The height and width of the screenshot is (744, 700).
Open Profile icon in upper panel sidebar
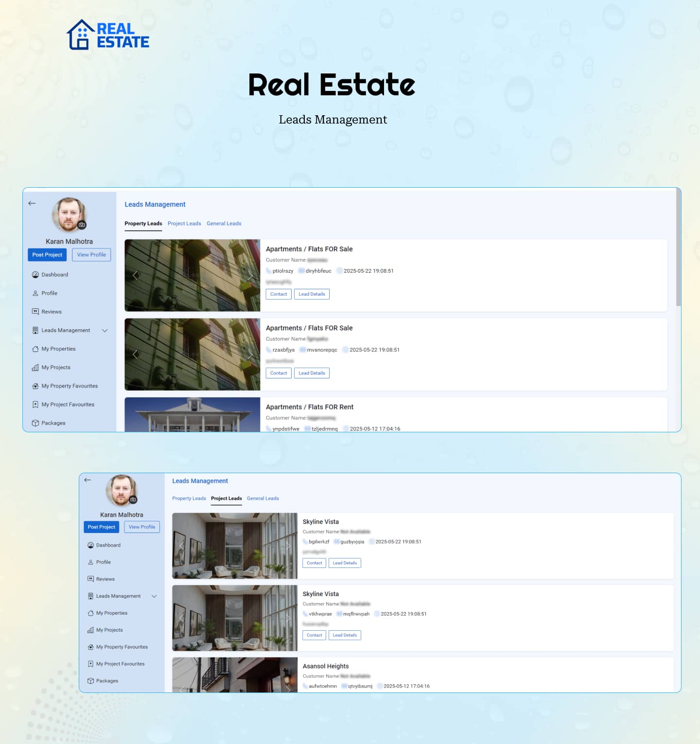click(35, 293)
